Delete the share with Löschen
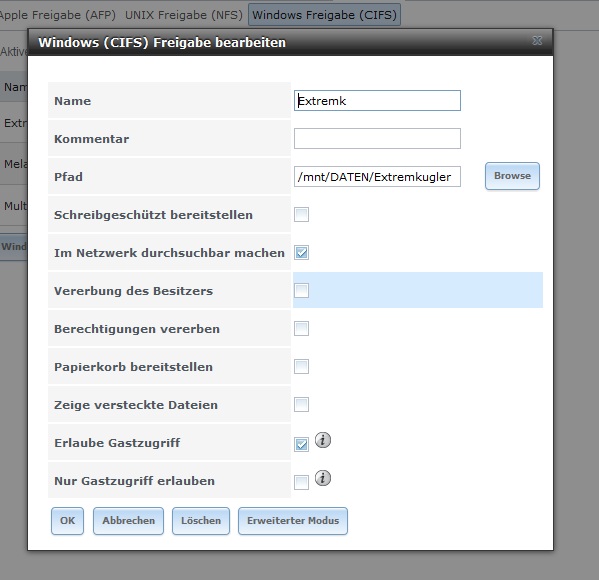The image size is (599, 580). tap(201, 521)
